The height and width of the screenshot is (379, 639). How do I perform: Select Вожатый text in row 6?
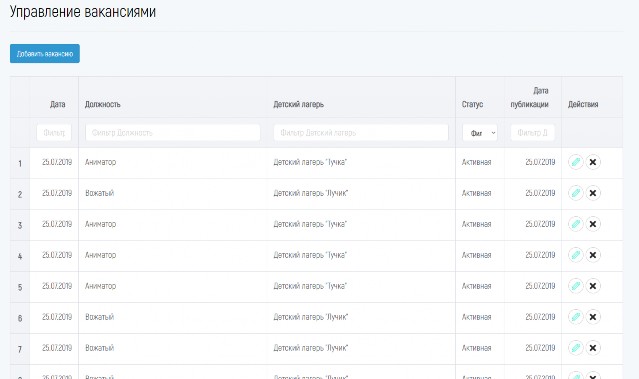point(99,317)
